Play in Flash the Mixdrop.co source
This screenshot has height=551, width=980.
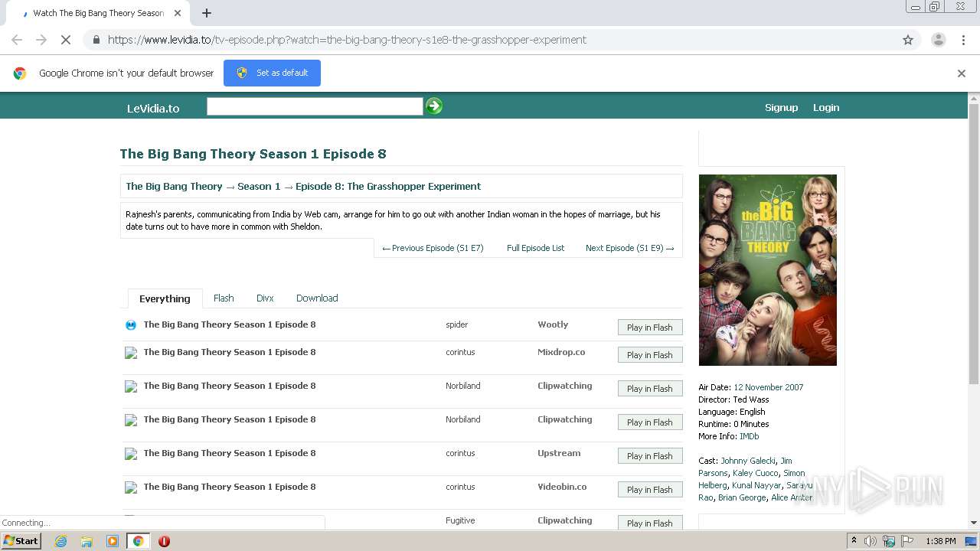tap(650, 355)
